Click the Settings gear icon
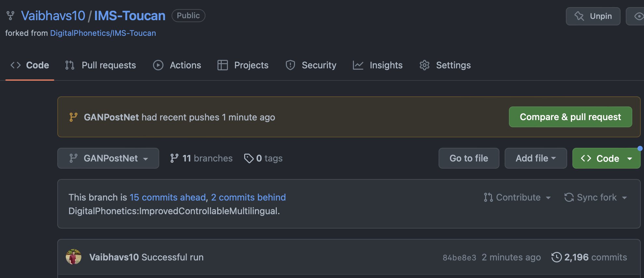 [425, 65]
